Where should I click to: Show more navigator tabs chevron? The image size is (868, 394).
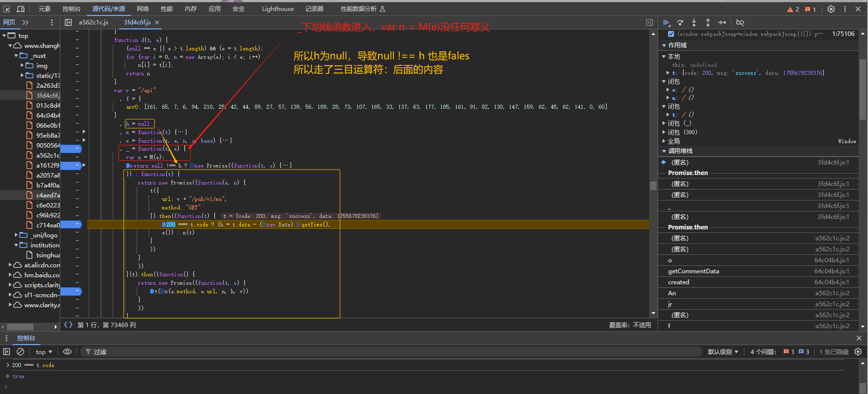coord(25,22)
